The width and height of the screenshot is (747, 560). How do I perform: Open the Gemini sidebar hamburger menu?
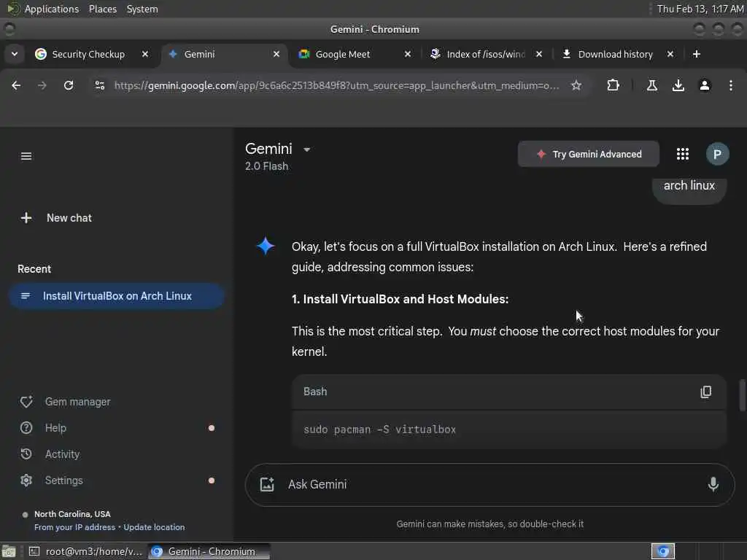[x=26, y=156]
